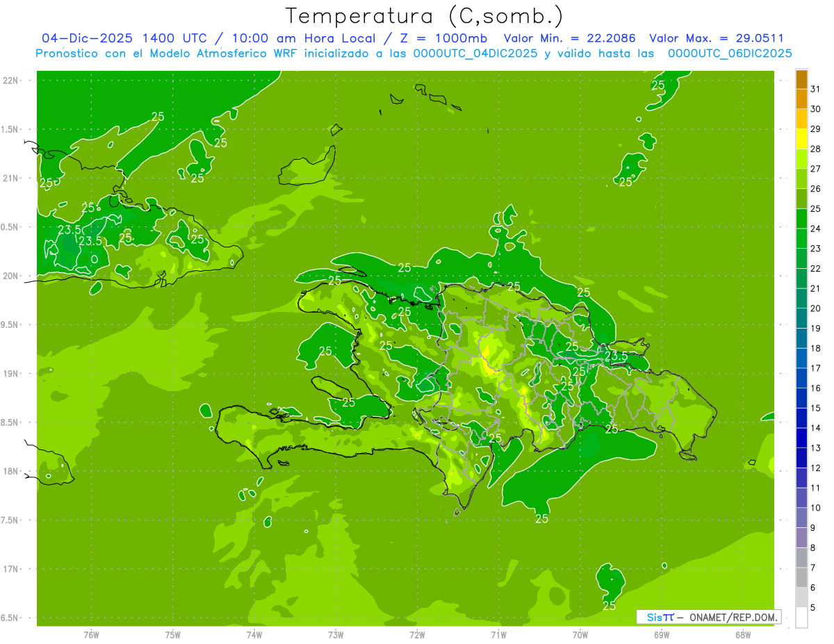Click the '20' value on the color scale

pyautogui.click(x=816, y=308)
